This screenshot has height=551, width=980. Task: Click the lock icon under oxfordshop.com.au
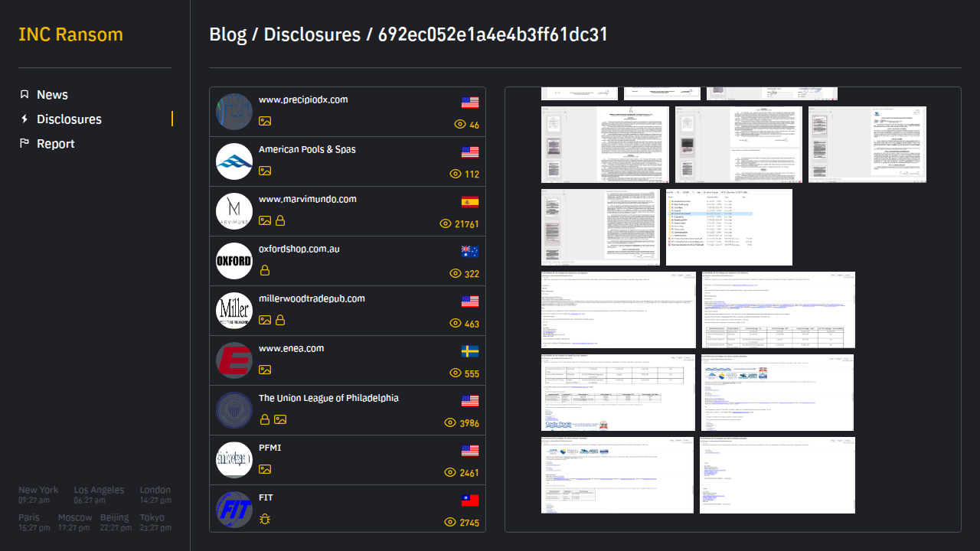[x=265, y=270]
